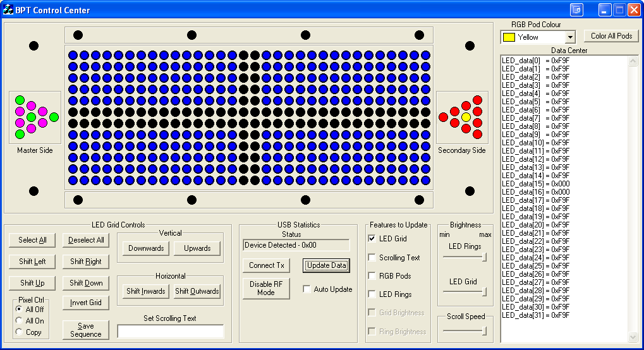Click the extra title bar icon beside minimize
Screen dimensions: 644x350
(x=576, y=10)
